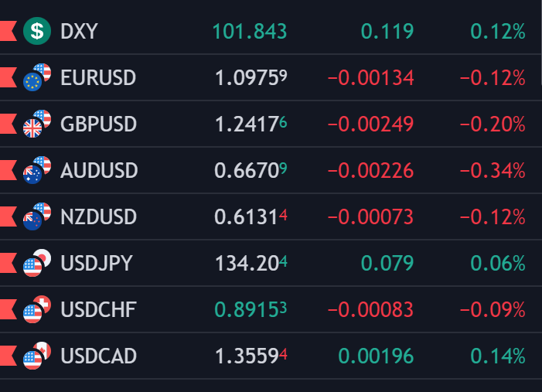Click the USDJPY flag icon

pyautogui.click(x=36, y=264)
